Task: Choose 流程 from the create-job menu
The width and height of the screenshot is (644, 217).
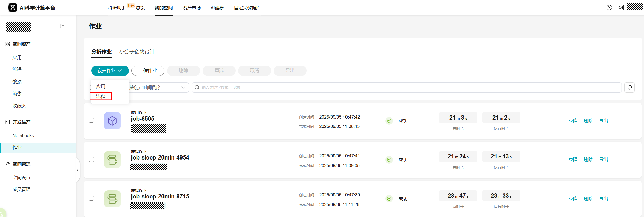Action: (x=101, y=96)
